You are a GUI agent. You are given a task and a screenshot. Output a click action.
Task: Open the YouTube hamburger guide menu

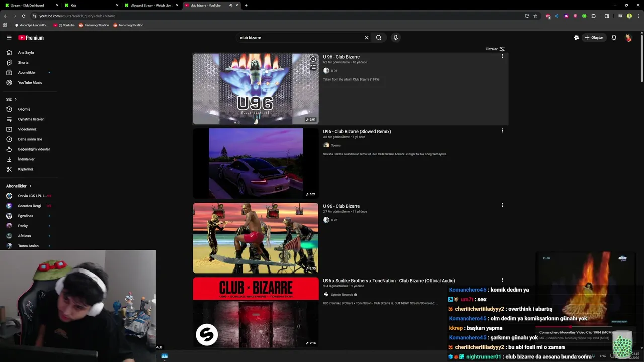tap(9, 38)
